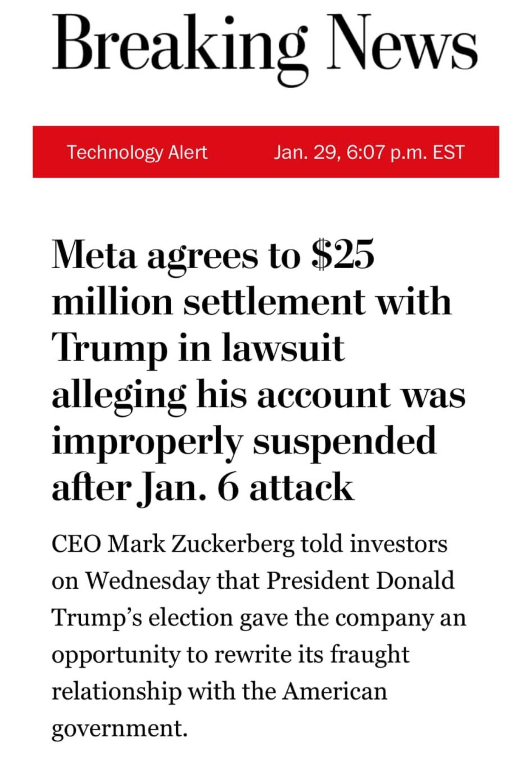Click the word "News" in the header
The width and height of the screenshot is (532, 765).
coord(403,42)
